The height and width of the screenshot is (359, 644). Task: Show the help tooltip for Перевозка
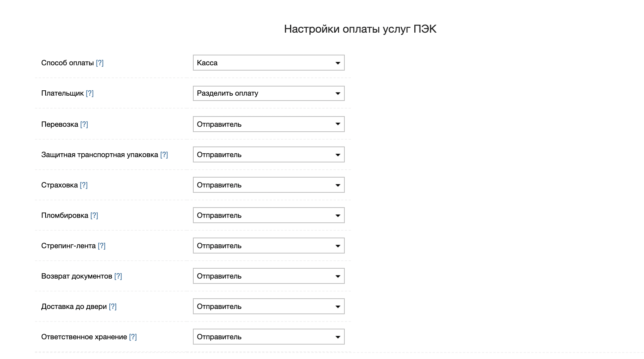tap(84, 124)
